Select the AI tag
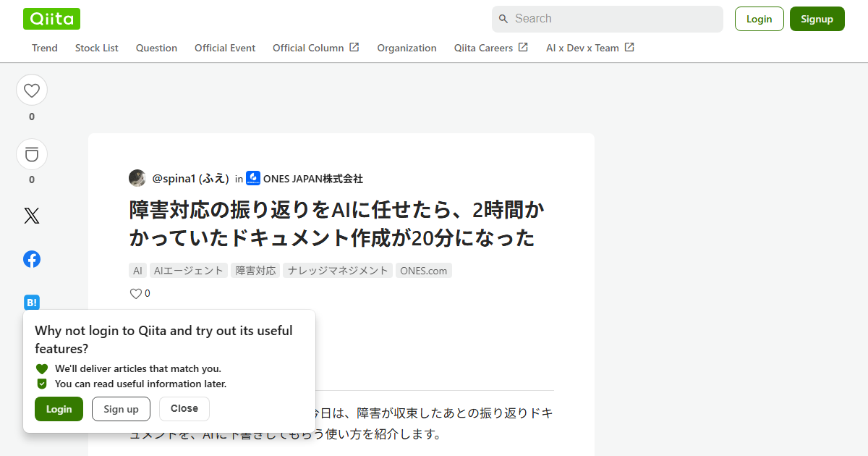The height and width of the screenshot is (456, 868). [x=137, y=271]
